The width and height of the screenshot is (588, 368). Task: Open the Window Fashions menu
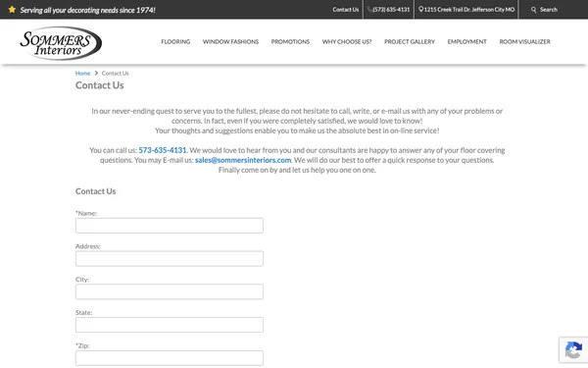point(230,41)
